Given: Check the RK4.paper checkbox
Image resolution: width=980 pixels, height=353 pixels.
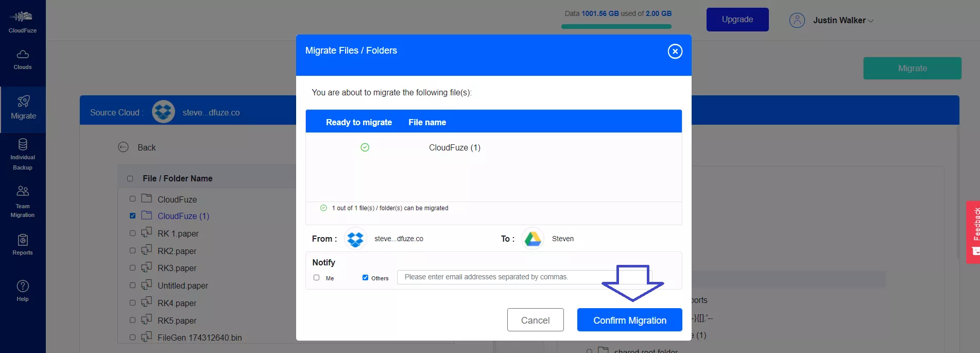Looking at the screenshot, I should point(132,302).
